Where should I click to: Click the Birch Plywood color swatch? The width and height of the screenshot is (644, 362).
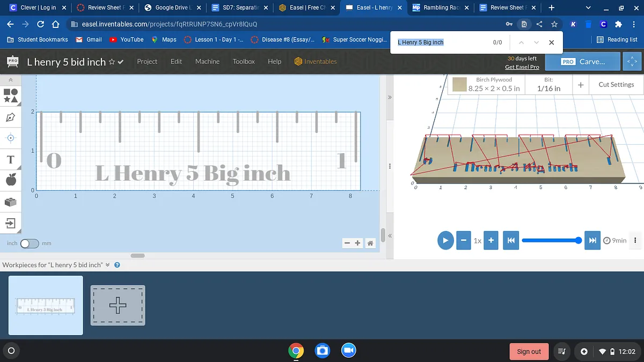[x=459, y=85]
